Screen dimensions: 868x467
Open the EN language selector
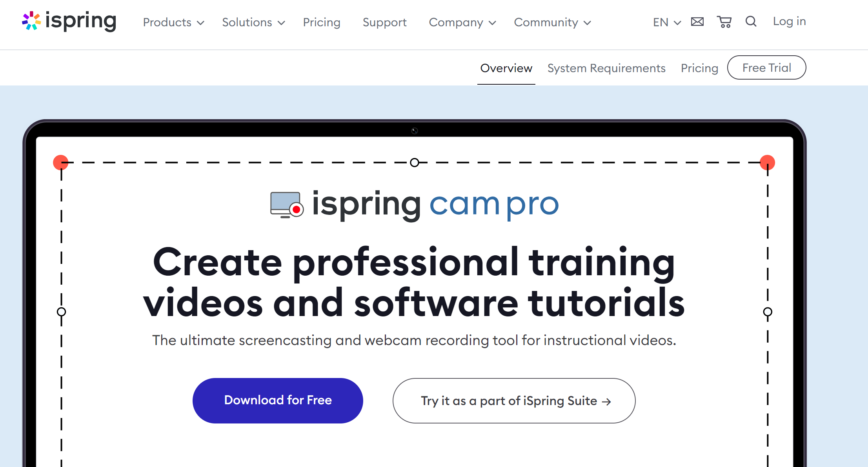667,22
